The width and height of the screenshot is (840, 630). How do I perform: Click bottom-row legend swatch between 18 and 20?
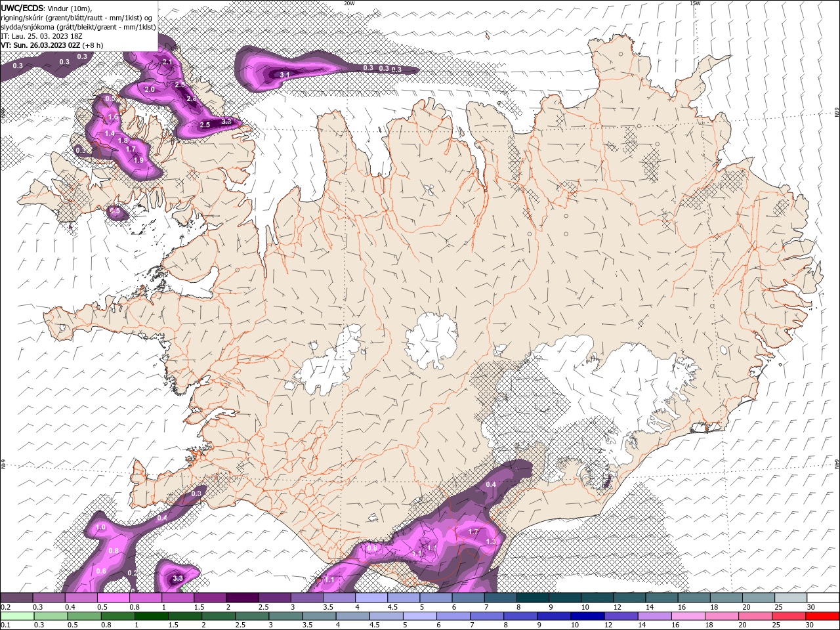tap(722, 616)
